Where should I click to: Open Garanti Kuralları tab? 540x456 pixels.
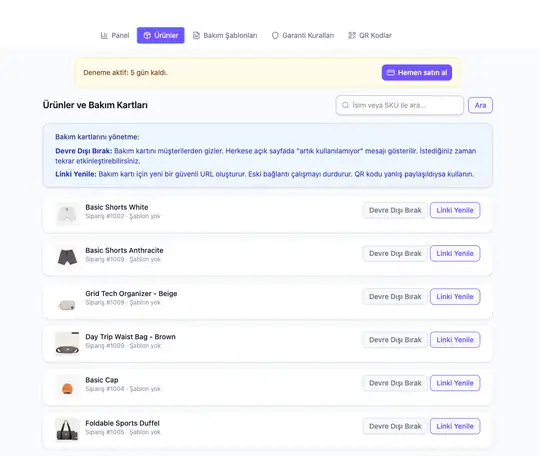point(303,35)
